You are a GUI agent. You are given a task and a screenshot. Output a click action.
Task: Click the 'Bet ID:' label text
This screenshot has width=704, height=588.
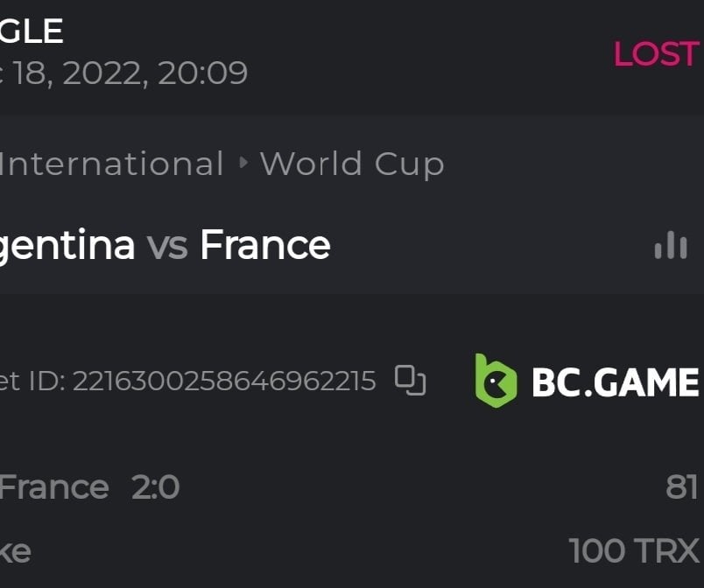click(x=32, y=381)
